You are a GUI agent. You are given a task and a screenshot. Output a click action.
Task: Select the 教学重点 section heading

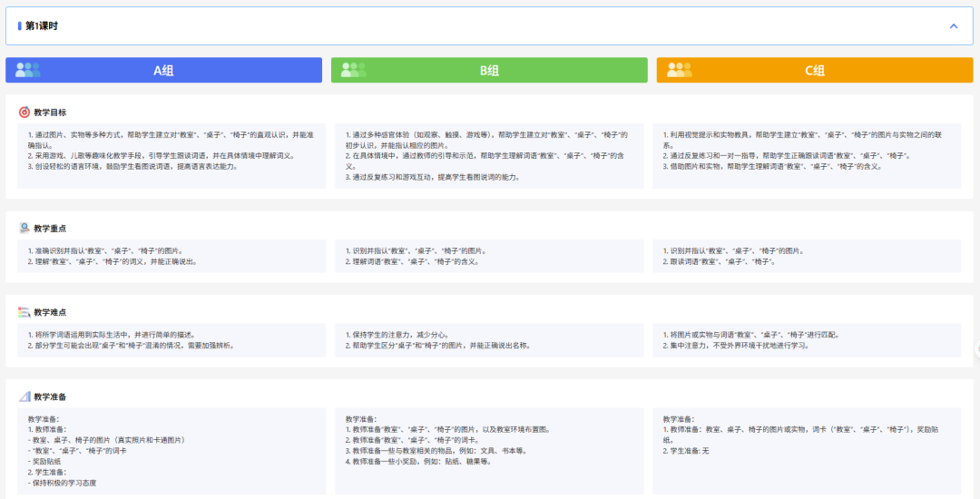pos(50,228)
